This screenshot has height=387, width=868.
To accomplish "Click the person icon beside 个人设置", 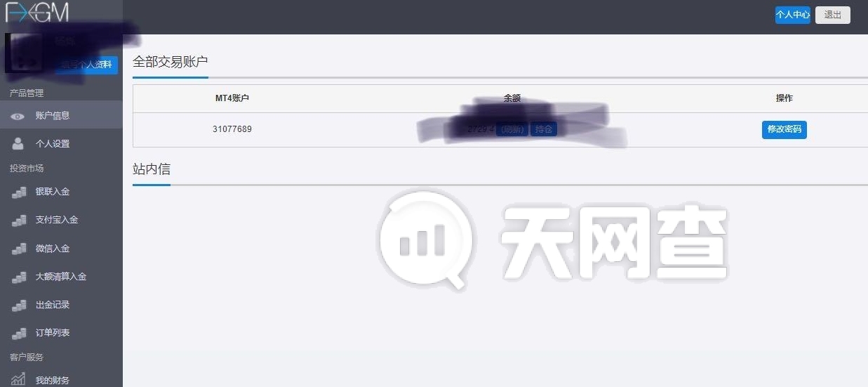I will click(18, 143).
